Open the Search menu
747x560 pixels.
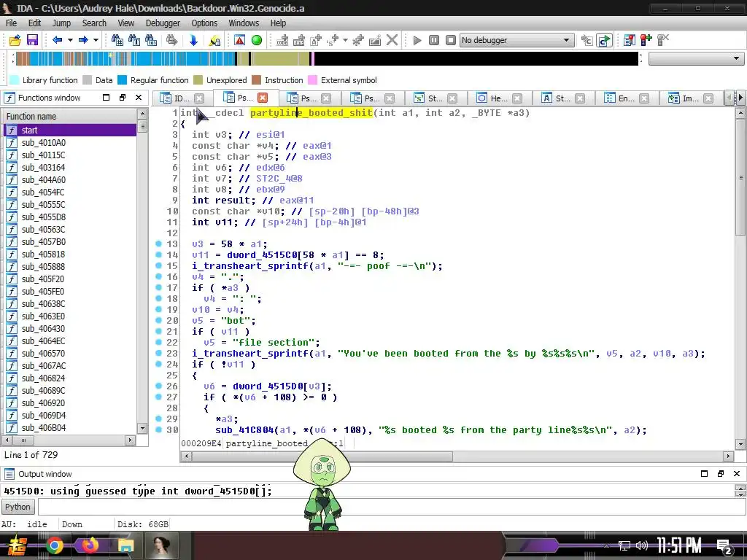[94, 23]
